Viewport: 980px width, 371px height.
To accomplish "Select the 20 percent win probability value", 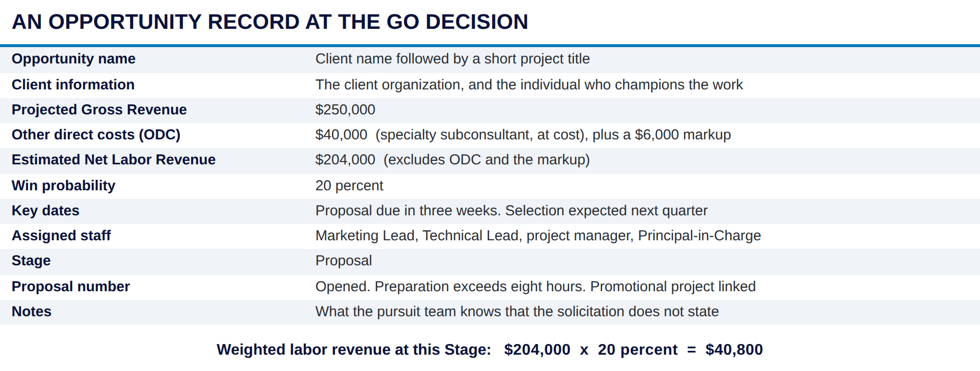I will 349,185.
